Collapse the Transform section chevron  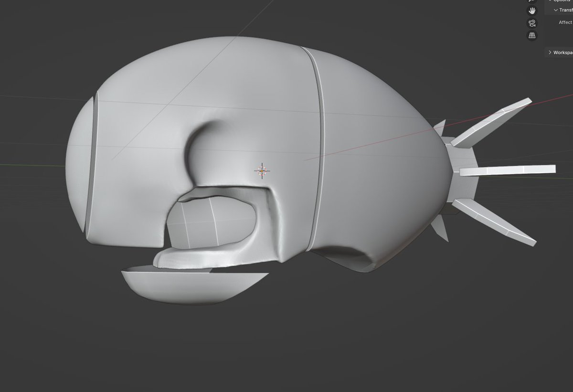click(556, 10)
